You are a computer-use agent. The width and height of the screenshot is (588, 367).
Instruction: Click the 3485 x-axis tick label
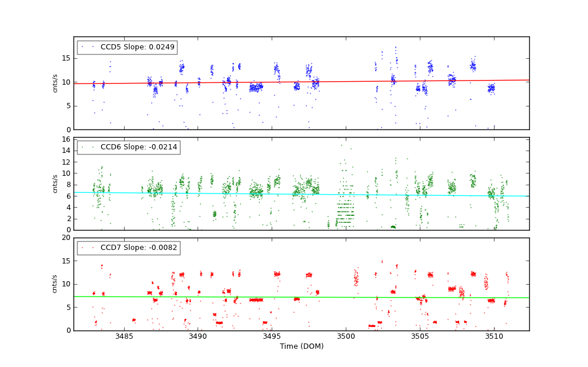(x=123, y=336)
